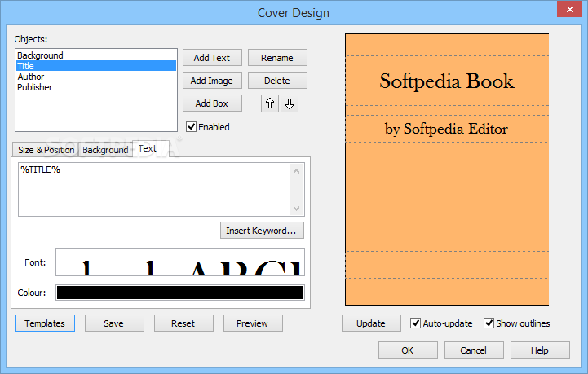The image size is (588, 374).
Task: Click the Add Image button
Action: (212, 81)
